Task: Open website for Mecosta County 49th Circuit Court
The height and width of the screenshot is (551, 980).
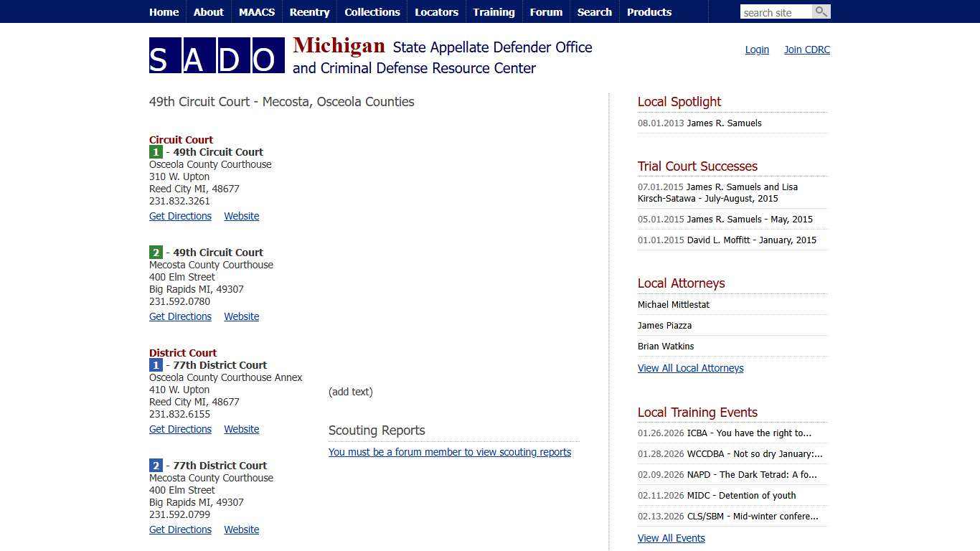Action: pos(241,316)
